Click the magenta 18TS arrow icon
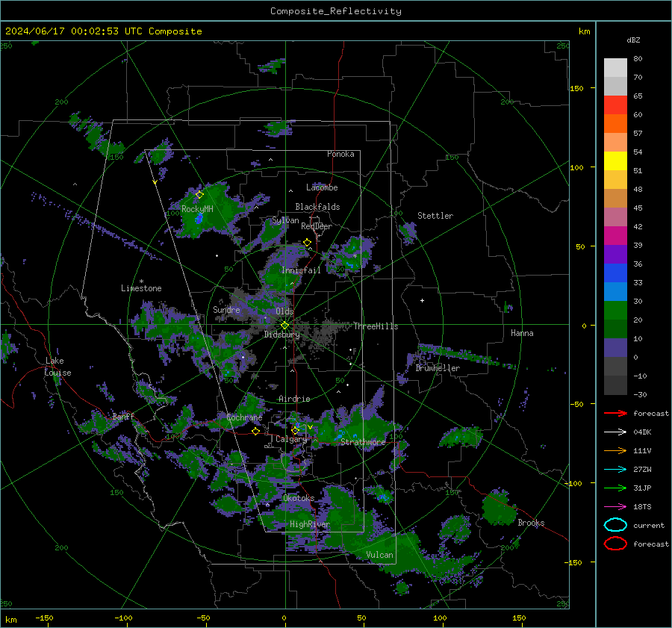Screen dimensions: 672x628 click(615, 507)
